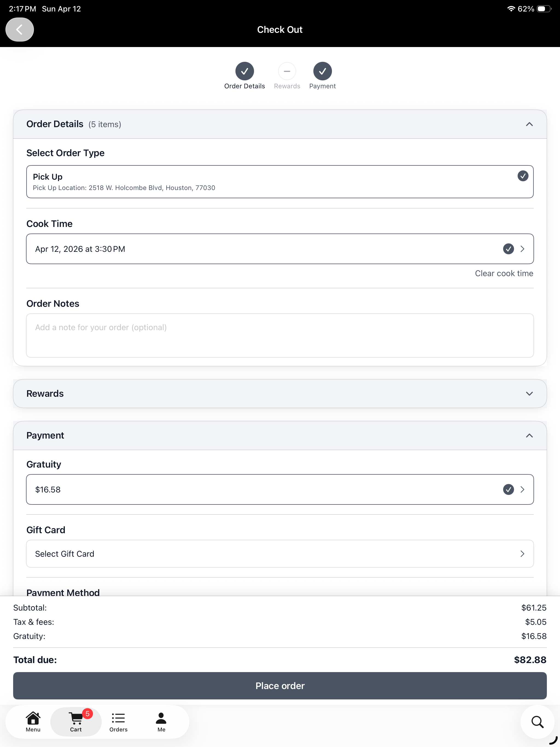Tap the Check Out title
The image size is (560, 747).
click(280, 30)
